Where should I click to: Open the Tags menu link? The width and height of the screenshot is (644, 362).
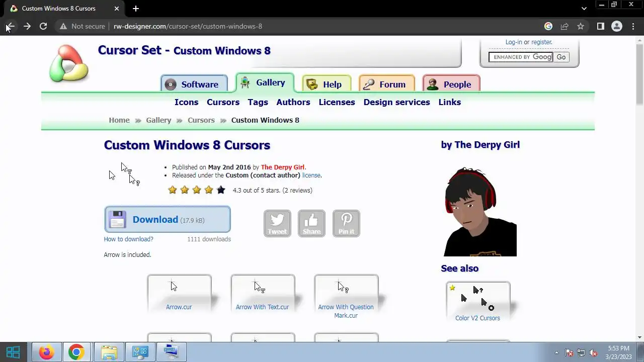[258, 102]
